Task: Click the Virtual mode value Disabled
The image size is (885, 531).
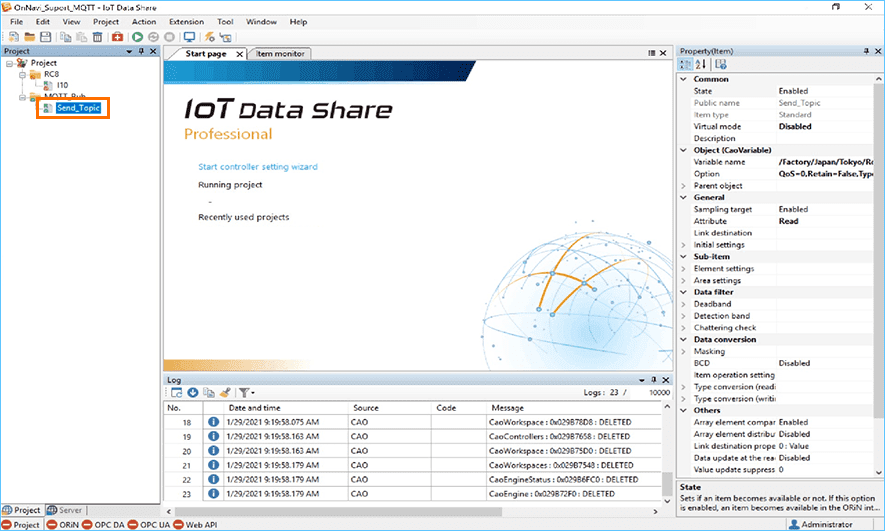Action: pyautogui.click(x=825, y=126)
